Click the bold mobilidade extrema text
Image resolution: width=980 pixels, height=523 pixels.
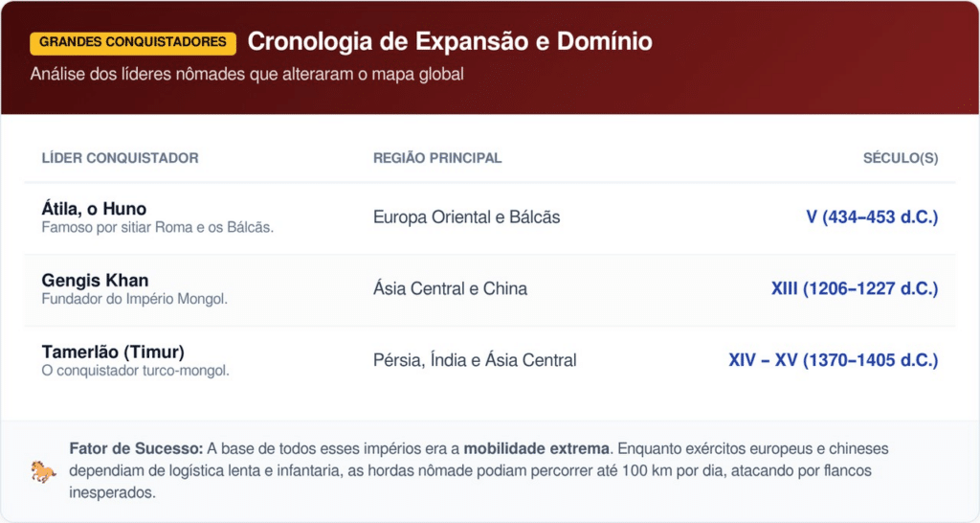coord(538,448)
